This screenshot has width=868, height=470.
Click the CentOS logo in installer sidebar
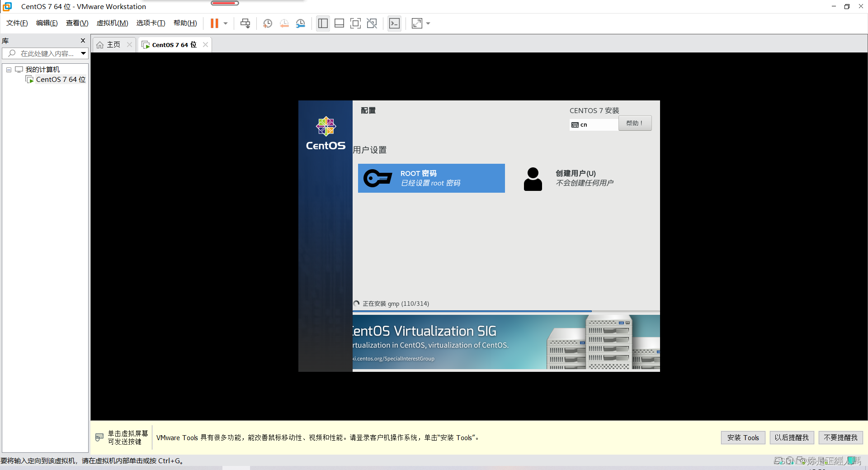(x=325, y=133)
